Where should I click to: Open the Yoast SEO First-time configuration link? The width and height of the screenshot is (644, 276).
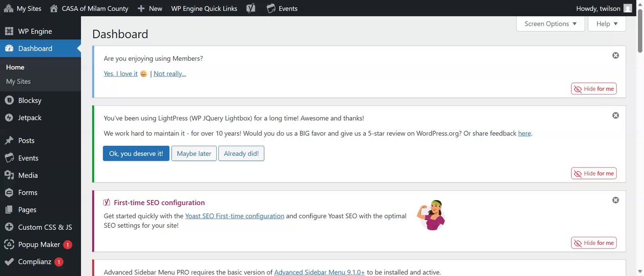click(234, 216)
